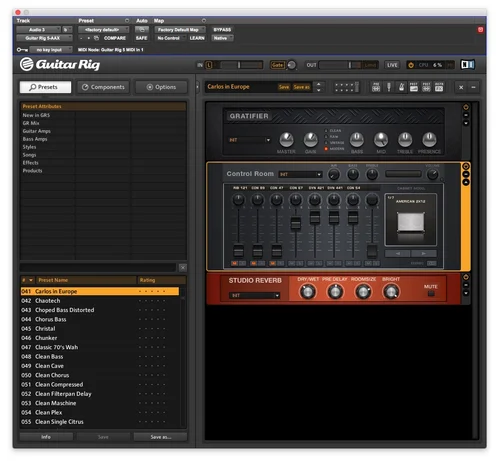This screenshot has height=461, width=500.
Task: Clear the preset search with the X icon
Action: 183,267
